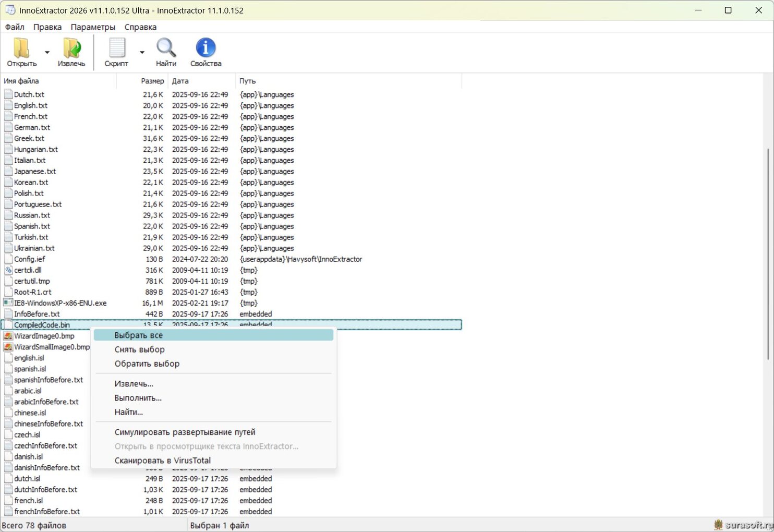Choose Сканировать в VirusTotal
This screenshot has width=774, height=532.
pyautogui.click(x=213, y=461)
